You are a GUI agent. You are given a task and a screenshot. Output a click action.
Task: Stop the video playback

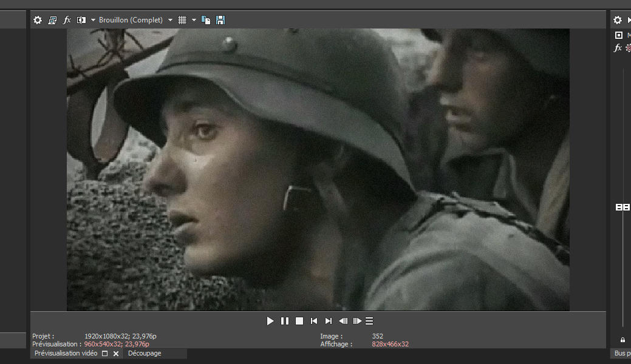299,321
